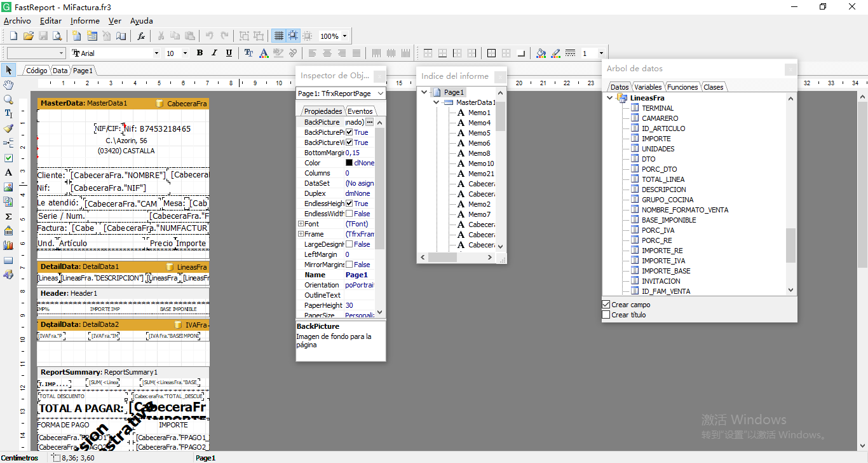Open the zoom 100% dropdown
The height and width of the screenshot is (463, 868).
[x=344, y=36]
